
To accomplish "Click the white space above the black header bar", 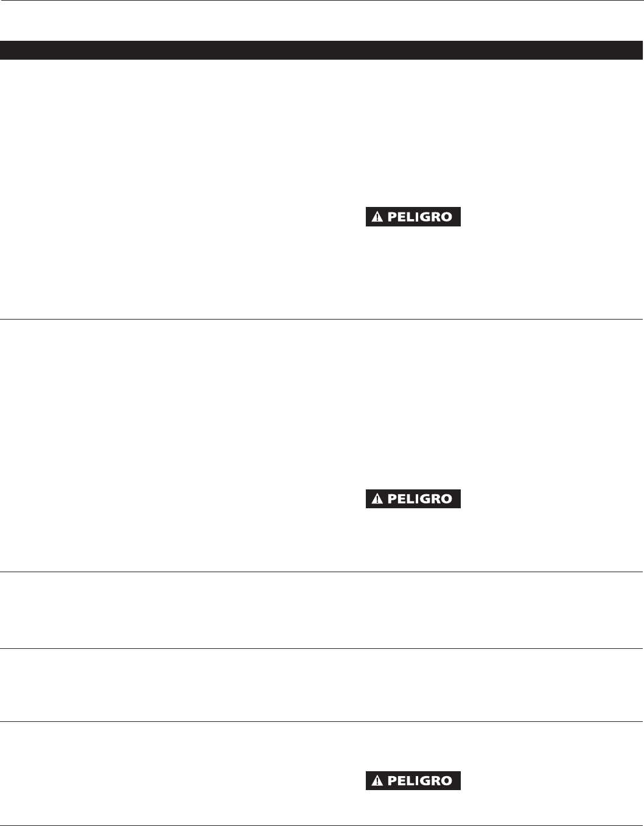I will [x=321, y=21].
